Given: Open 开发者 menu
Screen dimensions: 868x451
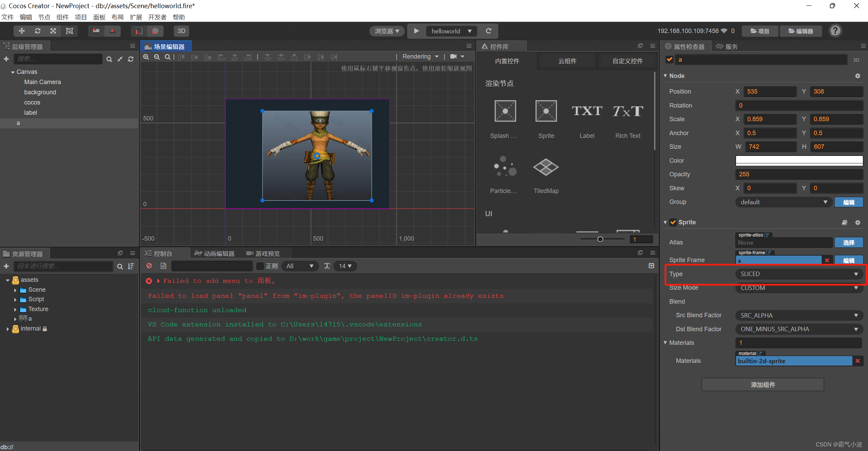Looking at the screenshot, I should 157,17.
